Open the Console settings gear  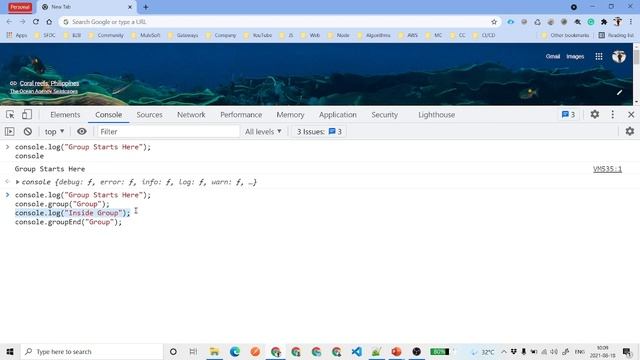(630, 131)
